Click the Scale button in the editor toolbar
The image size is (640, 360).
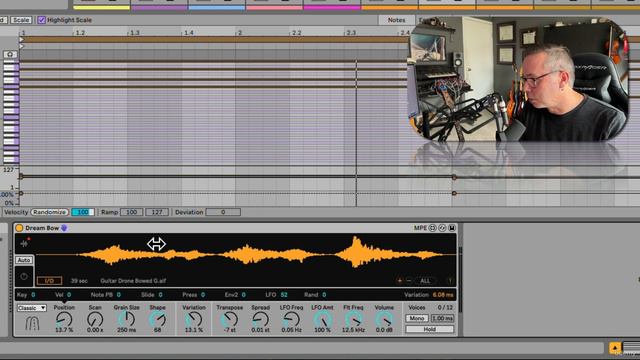click(x=20, y=20)
